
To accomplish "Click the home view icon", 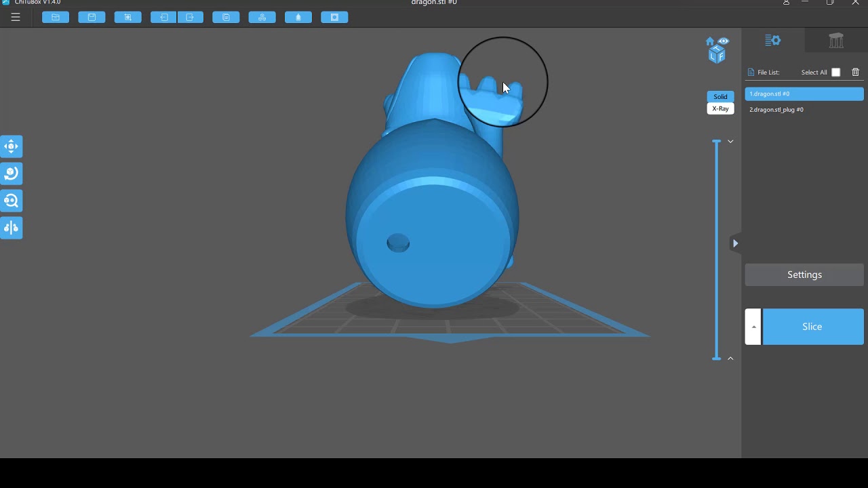I will click(710, 41).
